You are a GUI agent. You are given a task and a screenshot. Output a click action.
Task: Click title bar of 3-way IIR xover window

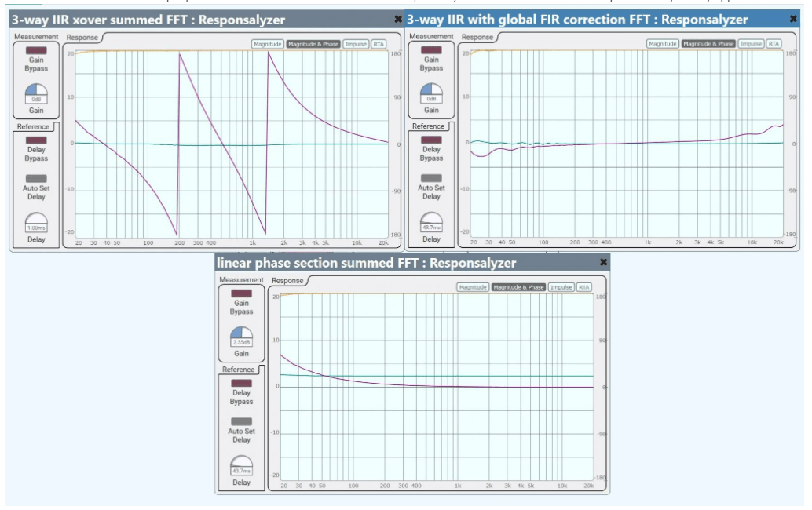click(206, 20)
